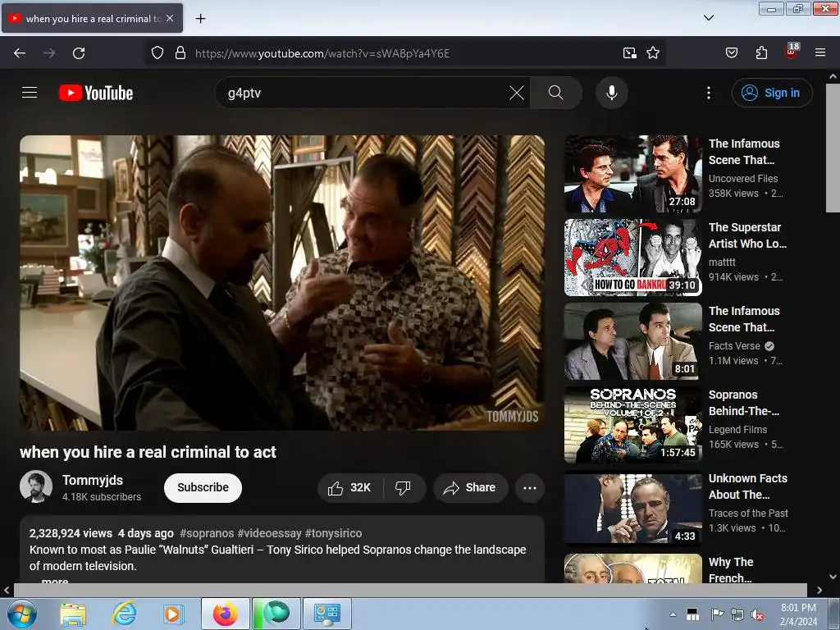Clear the search box with the X
Viewport: 840px width, 630px height.
(x=517, y=93)
